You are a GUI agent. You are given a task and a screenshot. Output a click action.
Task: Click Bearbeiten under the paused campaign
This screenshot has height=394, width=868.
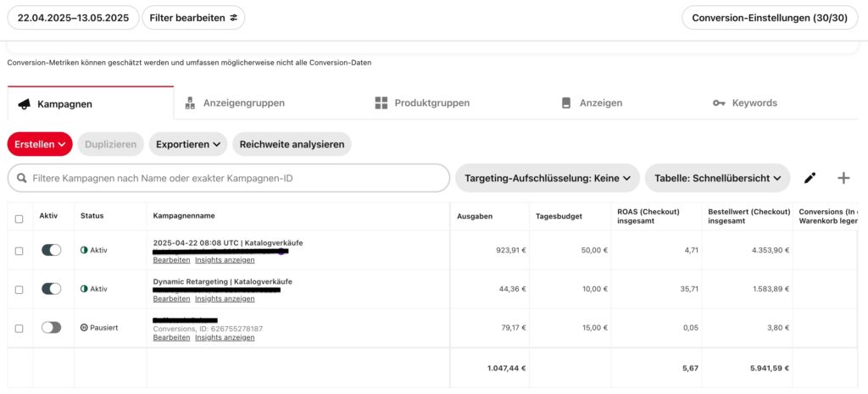click(x=171, y=337)
